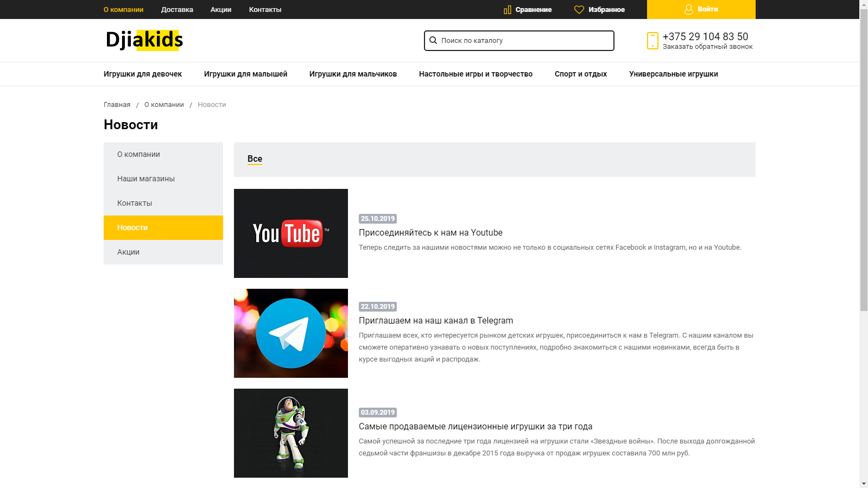Open Приглашаем на наш канал в Telegram article
The height and width of the screenshot is (488, 868).
436,321
